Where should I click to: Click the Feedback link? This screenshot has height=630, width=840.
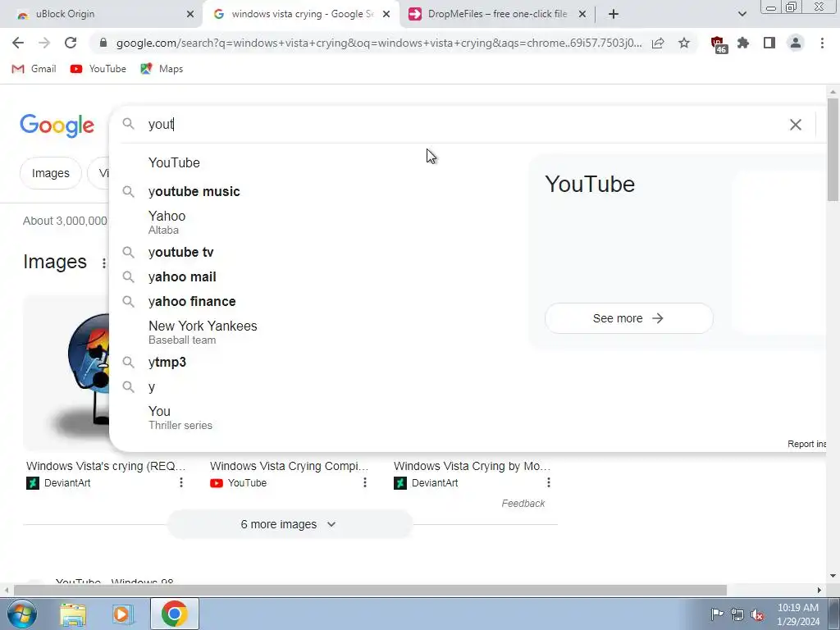click(x=523, y=504)
